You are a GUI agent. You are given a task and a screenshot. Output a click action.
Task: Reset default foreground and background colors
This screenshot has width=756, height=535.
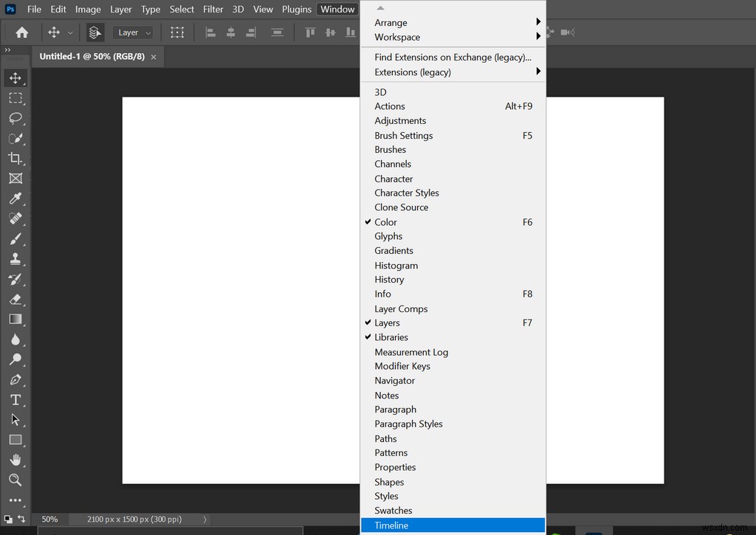[7, 519]
